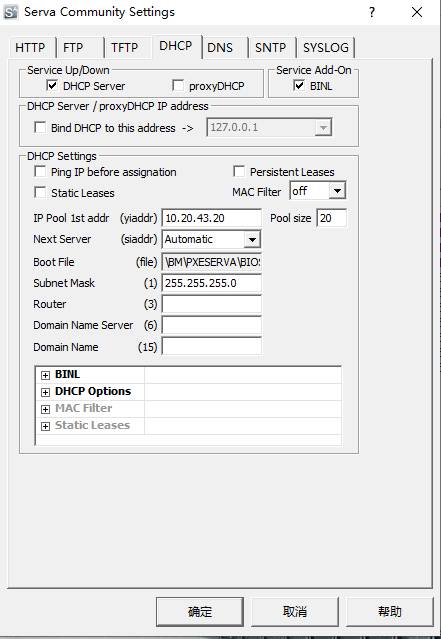Screen dimensions: 441x639
Task: Check the Persistent Leases option
Action: (239, 172)
